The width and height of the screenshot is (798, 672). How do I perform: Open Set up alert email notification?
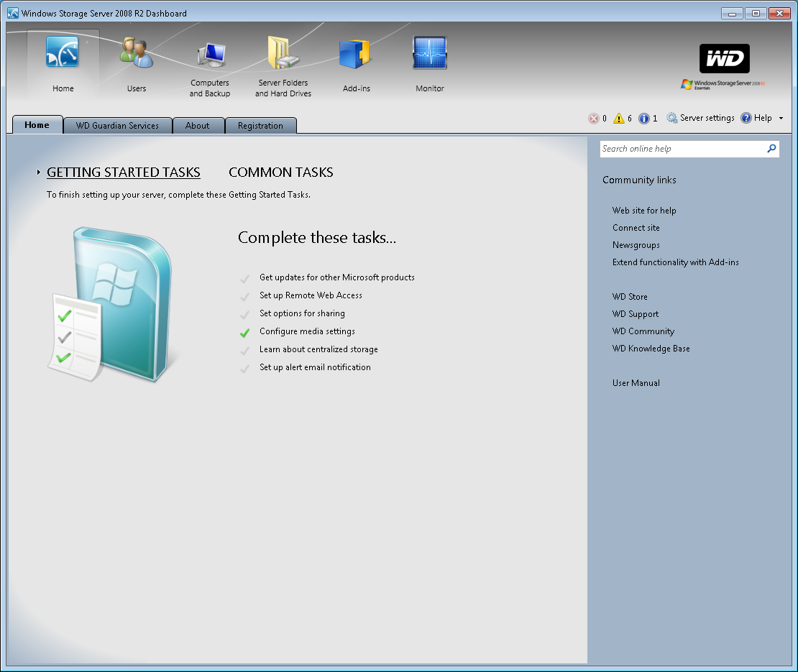click(x=315, y=367)
